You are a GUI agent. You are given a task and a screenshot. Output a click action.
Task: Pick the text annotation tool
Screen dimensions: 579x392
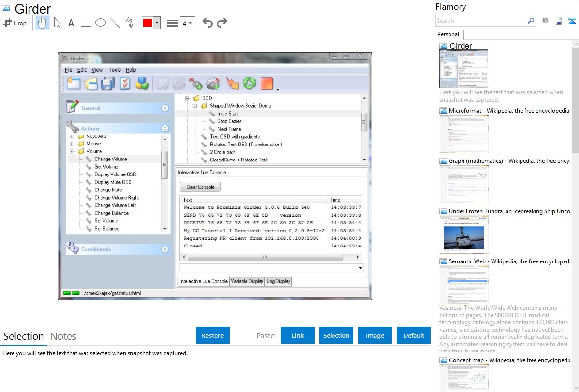tap(71, 23)
